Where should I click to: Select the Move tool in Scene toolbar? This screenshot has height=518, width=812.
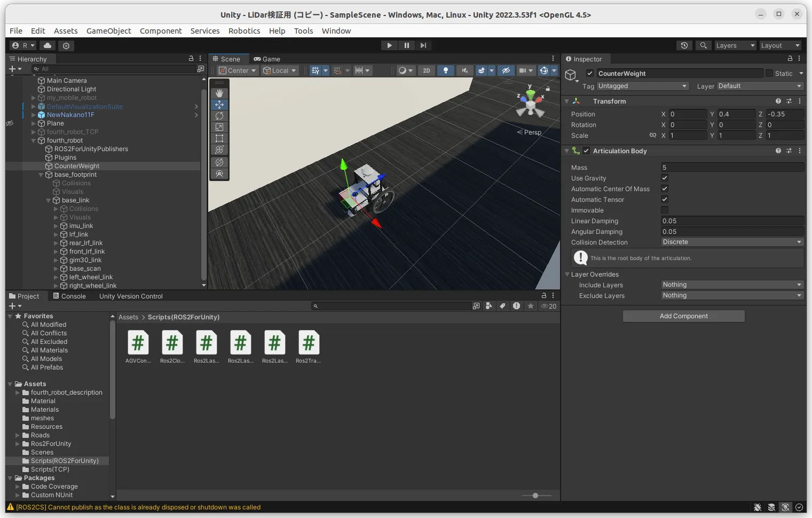(219, 105)
